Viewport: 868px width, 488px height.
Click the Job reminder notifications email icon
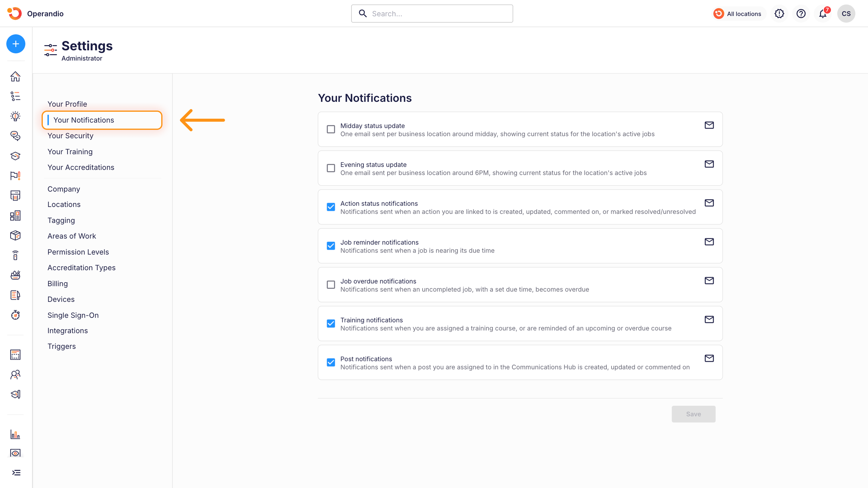click(709, 242)
